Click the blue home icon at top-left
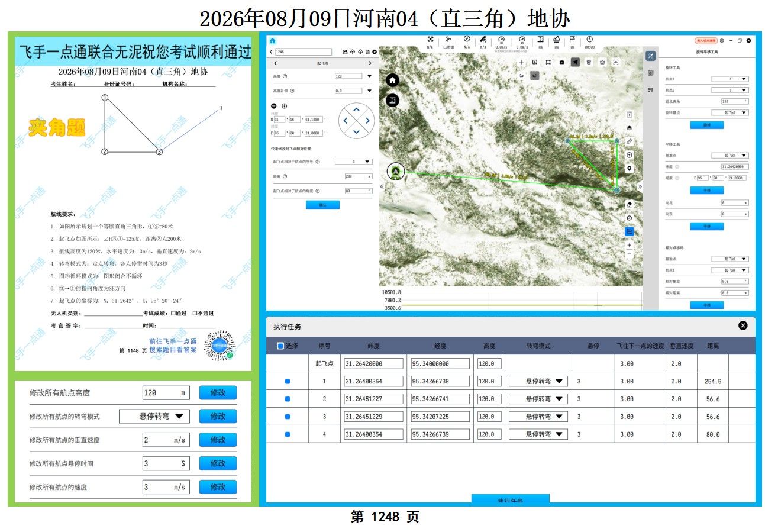The image size is (765, 532). (272, 41)
